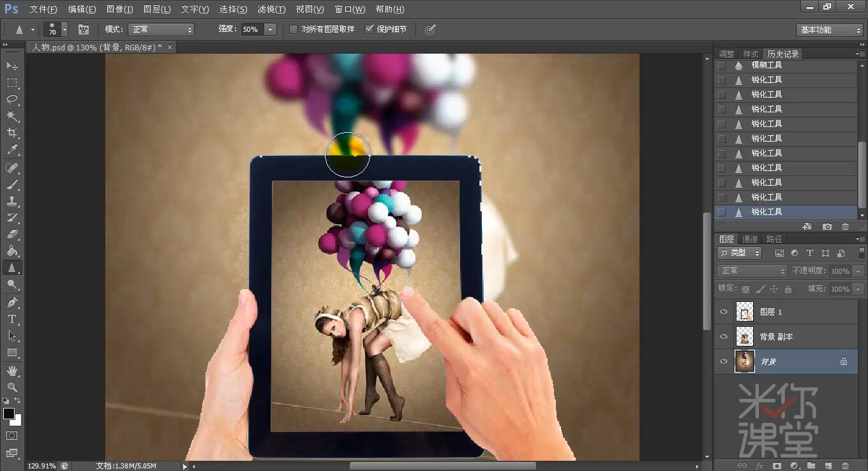Select the Magic Wand tool
This screenshot has width=868, height=471.
[12, 116]
